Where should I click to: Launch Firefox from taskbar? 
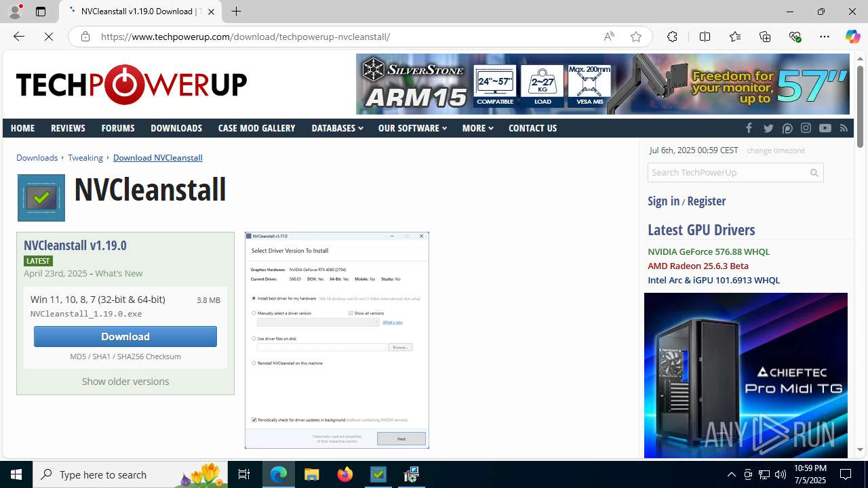(345, 474)
